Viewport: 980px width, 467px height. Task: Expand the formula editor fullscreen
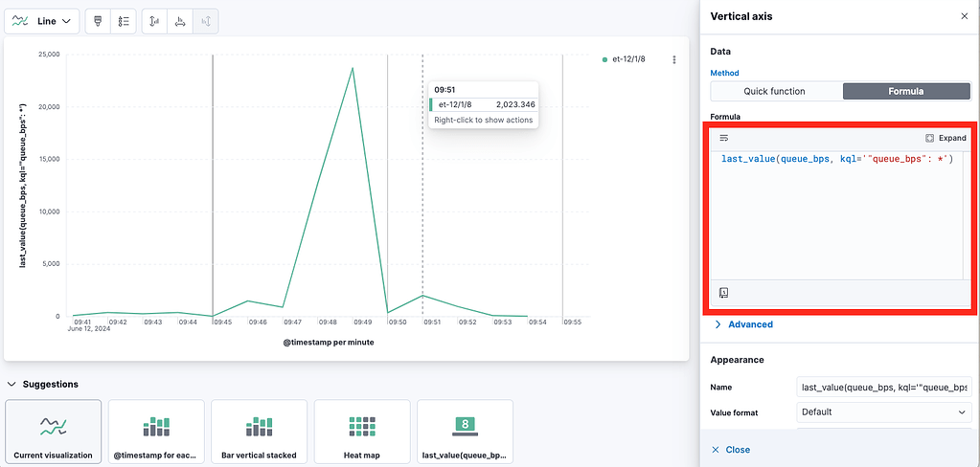[946, 138]
